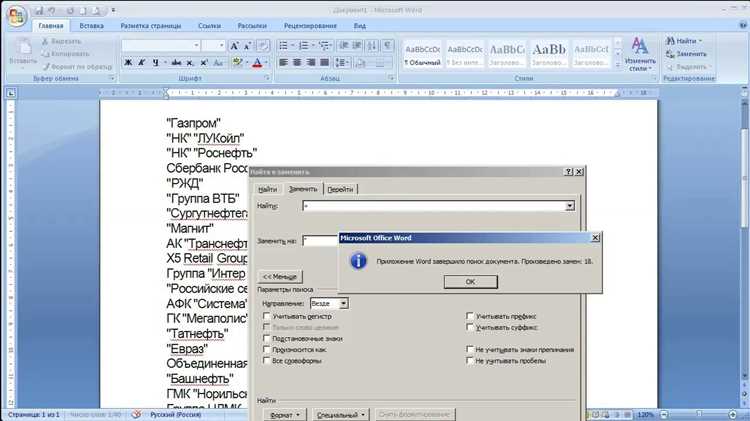Click the numbered list icon
Viewport: 750px width, 421px height.
tap(303, 46)
